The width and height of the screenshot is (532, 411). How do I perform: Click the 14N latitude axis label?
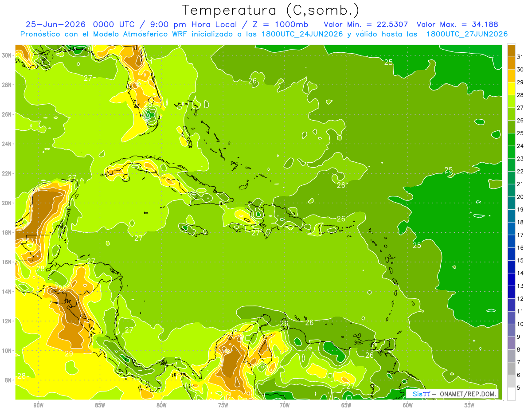point(7,291)
